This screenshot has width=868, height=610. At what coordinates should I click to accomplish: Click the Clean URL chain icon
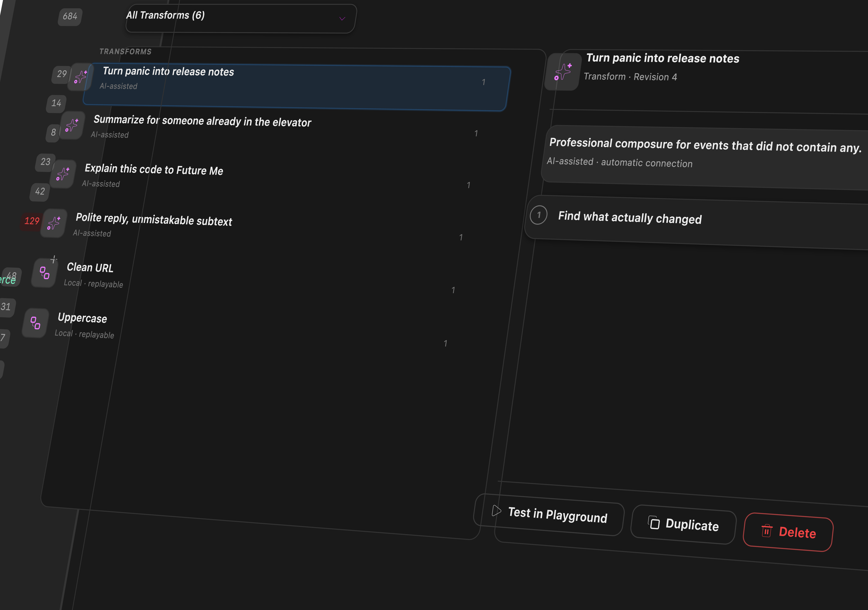point(45,273)
